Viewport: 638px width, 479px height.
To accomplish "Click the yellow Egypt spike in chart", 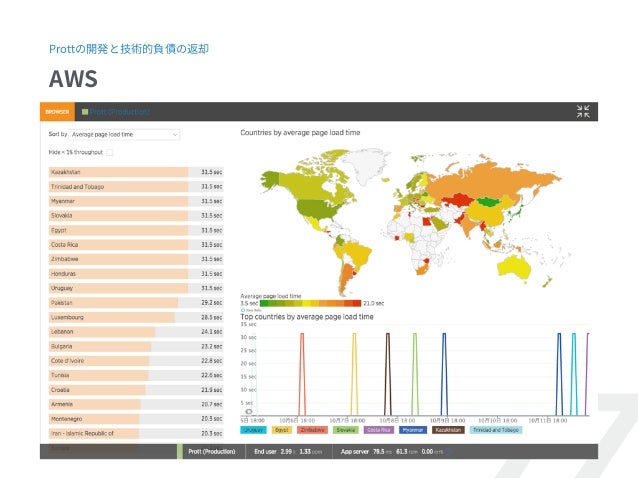I will coord(354,374).
